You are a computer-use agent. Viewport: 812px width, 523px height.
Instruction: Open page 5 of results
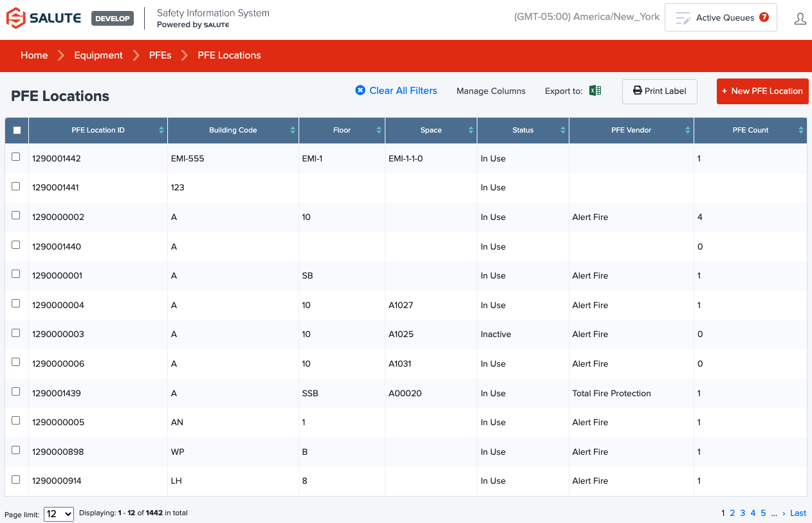[x=763, y=513]
